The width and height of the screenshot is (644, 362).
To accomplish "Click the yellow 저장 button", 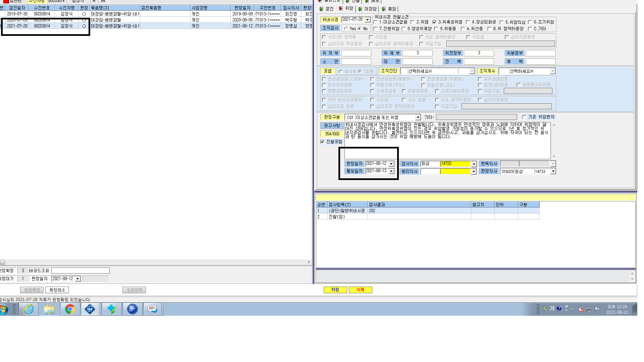I will point(335,290).
